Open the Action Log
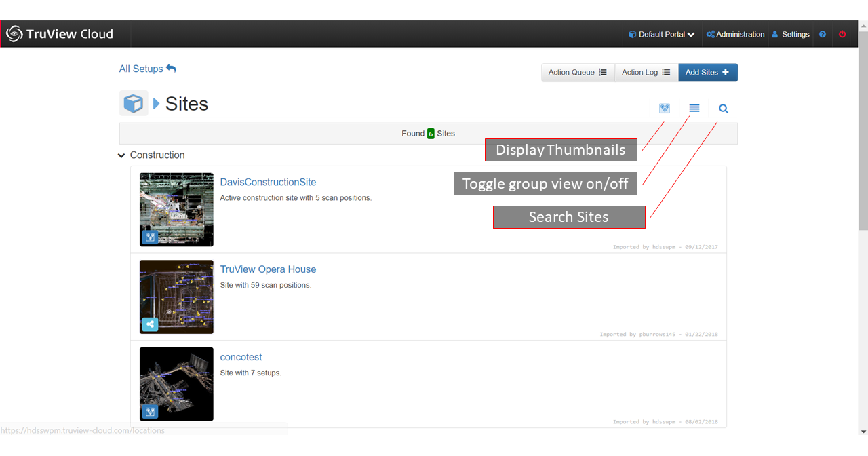 pos(646,73)
